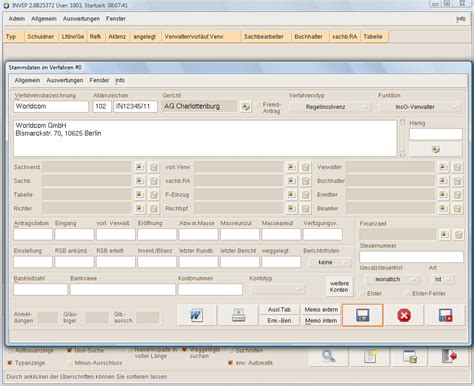
Task: Open the Word document export button
Action: pos(196,315)
